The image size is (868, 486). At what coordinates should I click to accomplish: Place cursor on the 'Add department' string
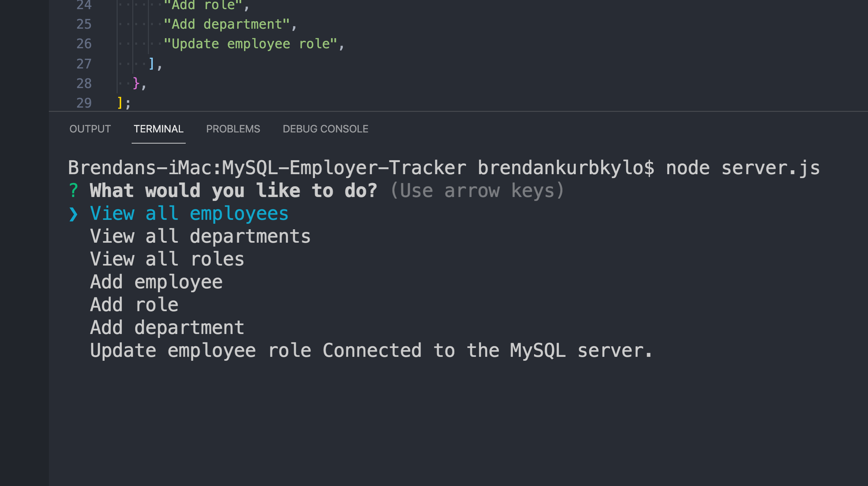point(229,24)
